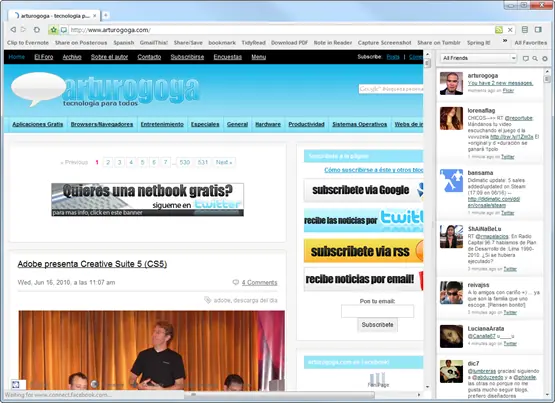Toggle the sidebar panel icon
The width and height of the screenshot is (555, 403).
538,30
